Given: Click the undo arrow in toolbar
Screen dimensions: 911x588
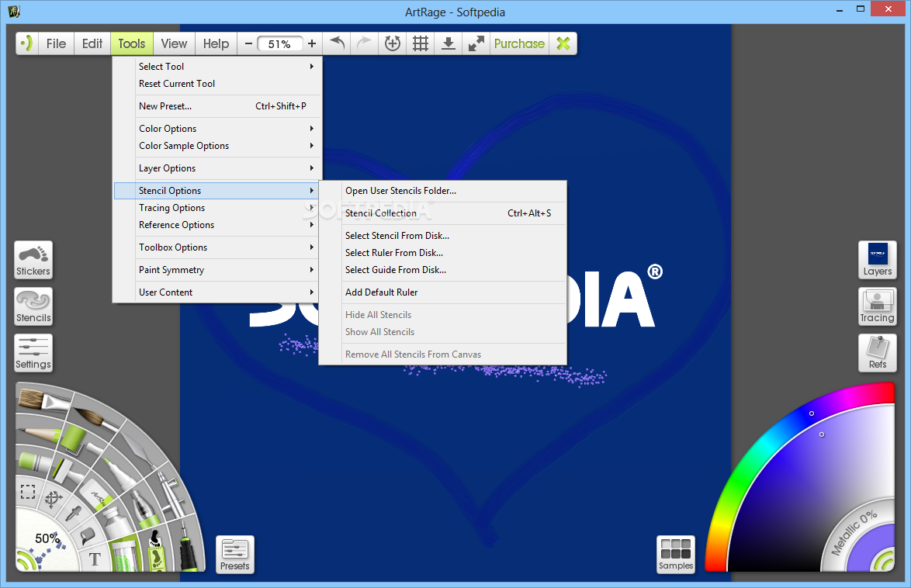Looking at the screenshot, I should coord(337,43).
